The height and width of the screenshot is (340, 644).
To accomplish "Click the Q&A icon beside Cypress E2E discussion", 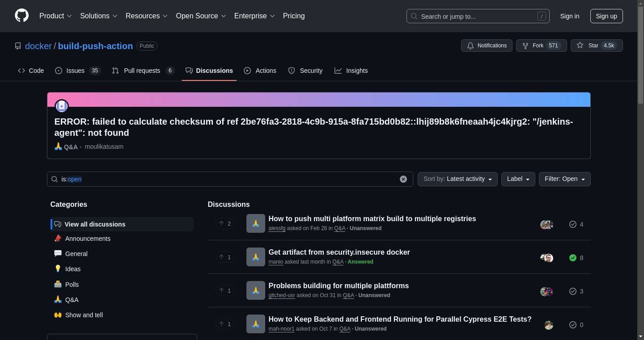I will click(256, 324).
